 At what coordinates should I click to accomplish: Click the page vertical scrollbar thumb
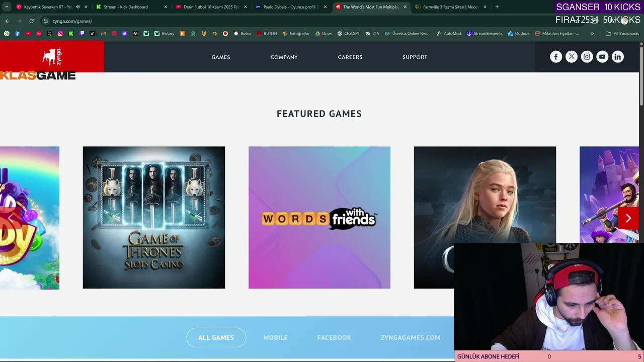coord(641,75)
